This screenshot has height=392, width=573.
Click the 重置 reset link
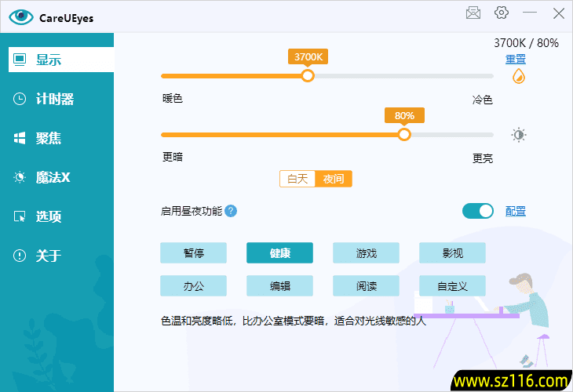click(x=516, y=59)
